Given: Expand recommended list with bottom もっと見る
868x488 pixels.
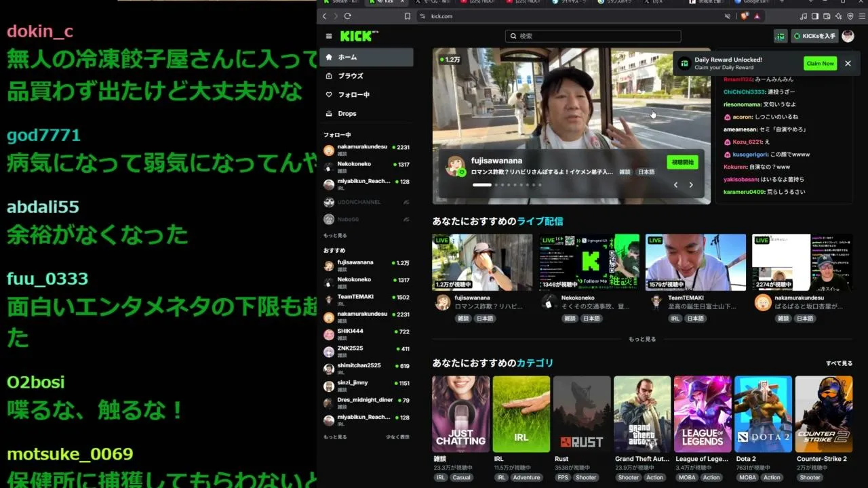Looking at the screenshot, I should [335, 437].
